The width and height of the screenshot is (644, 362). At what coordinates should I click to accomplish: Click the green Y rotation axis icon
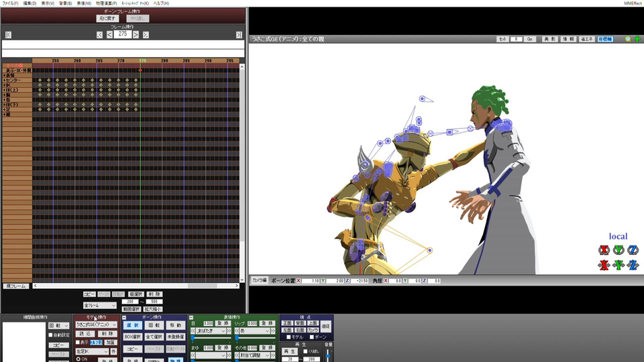coord(619,249)
